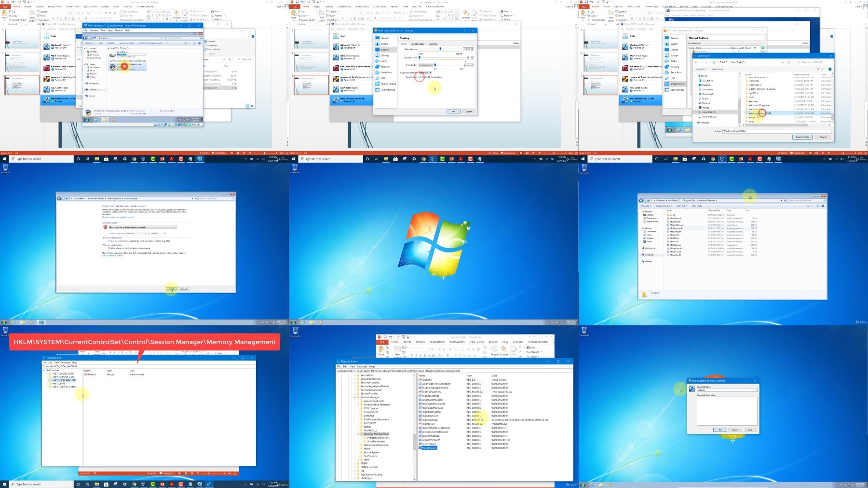Click Search Local Disk (C:) field
Viewport: 868px width, 488px height.
(814, 62)
